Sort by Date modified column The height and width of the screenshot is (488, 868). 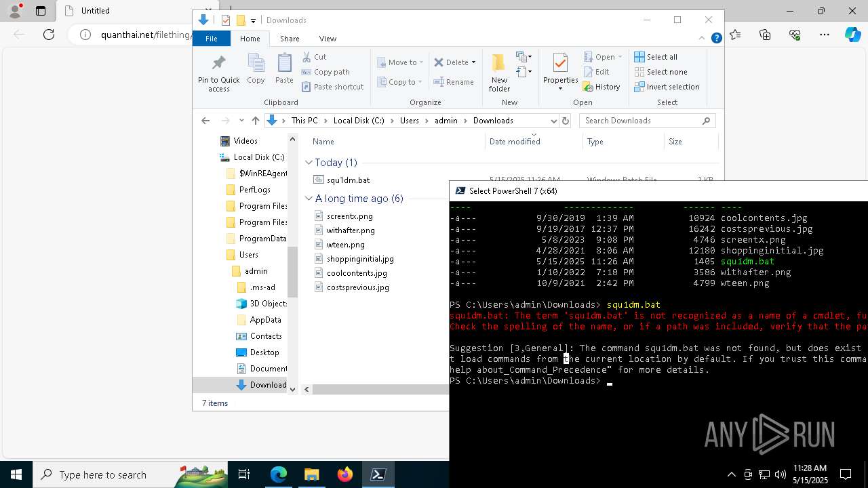pyautogui.click(x=534, y=142)
